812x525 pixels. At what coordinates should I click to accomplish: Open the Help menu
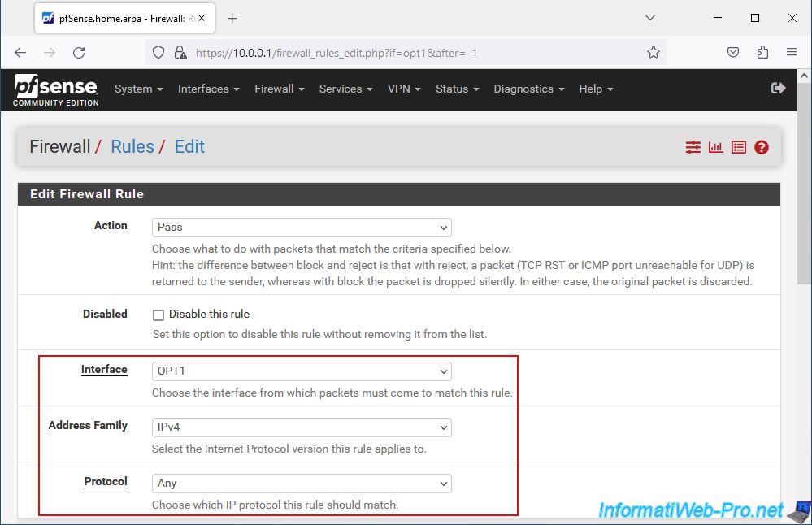pos(596,89)
